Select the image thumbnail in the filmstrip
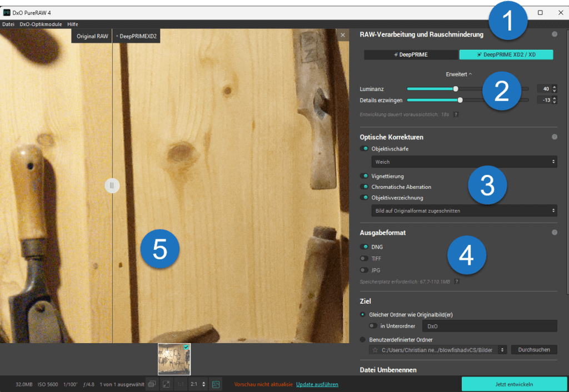The width and height of the screenshot is (569, 392). (174, 359)
